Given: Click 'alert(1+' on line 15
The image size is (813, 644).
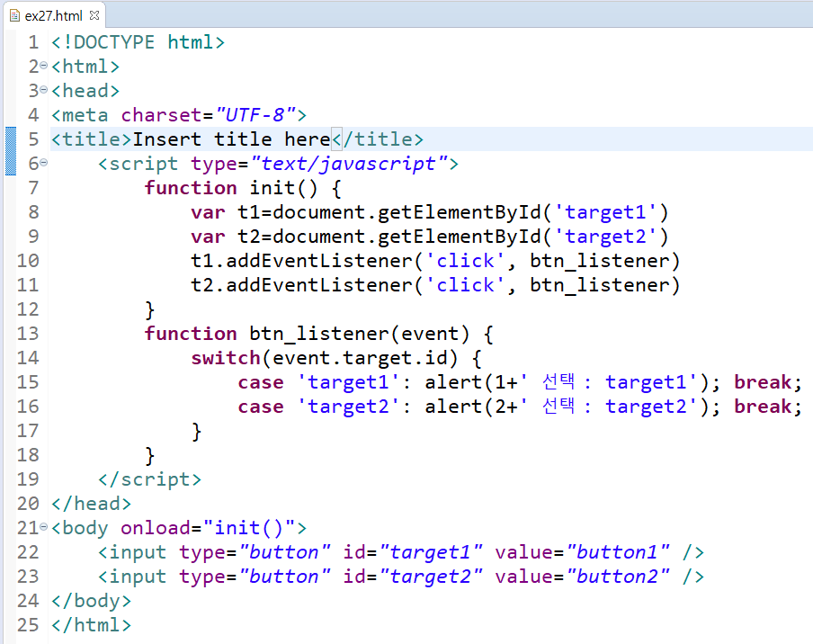Looking at the screenshot, I should click(472, 382).
